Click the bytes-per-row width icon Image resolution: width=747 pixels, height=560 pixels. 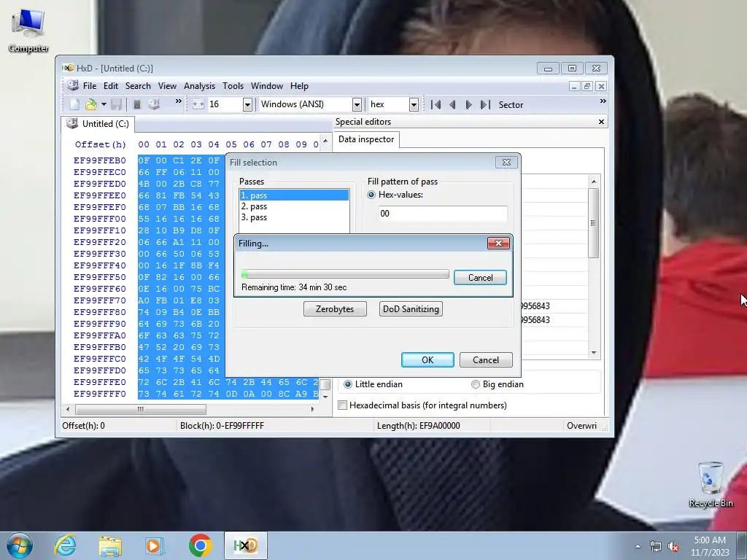pos(198,105)
